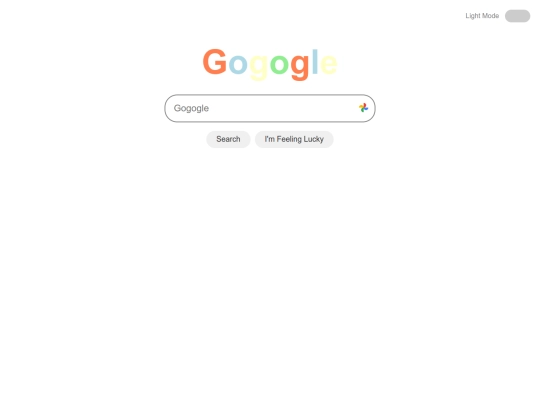Click the "Gogogle" placeholder text in search box

coord(191,108)
